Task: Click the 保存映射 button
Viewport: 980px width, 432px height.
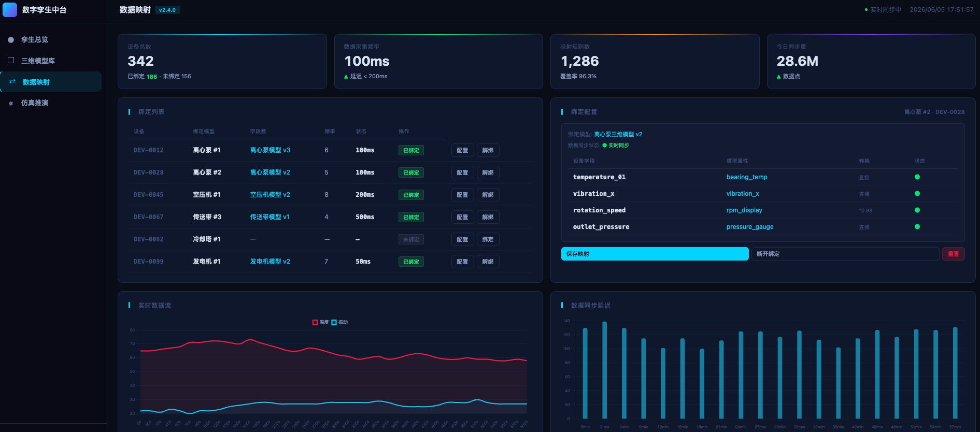Action: [655, 254]
